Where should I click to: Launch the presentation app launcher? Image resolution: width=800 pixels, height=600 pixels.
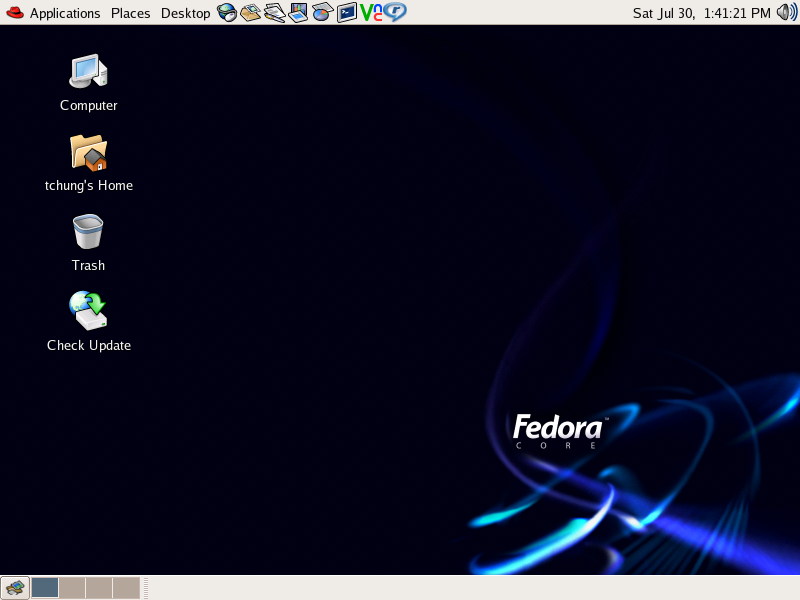298,12
